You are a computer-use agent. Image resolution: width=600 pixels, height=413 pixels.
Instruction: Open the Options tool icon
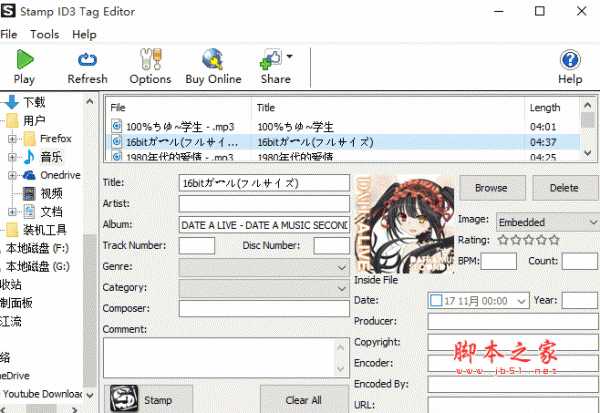(150, 60)
